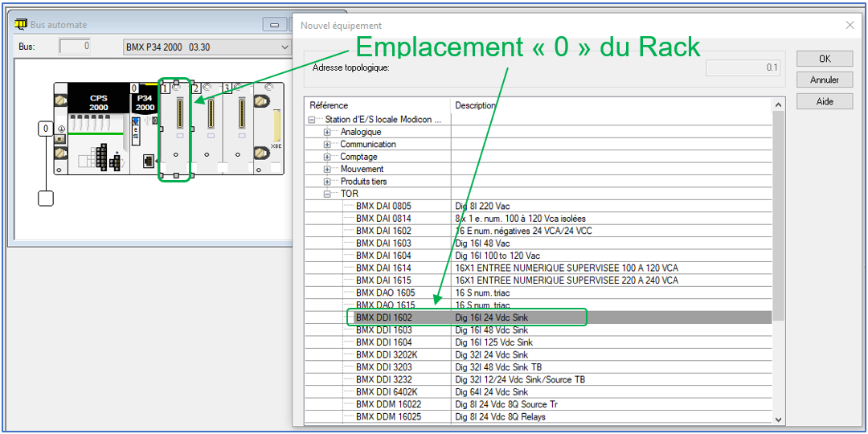Image resolution: width=868 pixels, height=434 pixels.
Task: Select empty rack slot 3
Action: [237, 129]
